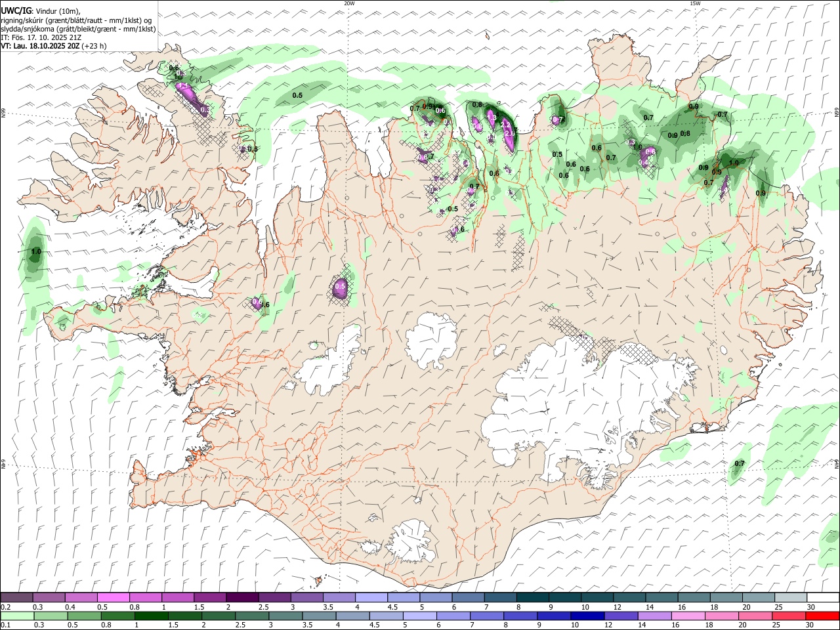Select the navy blue swatch labeled 10 in lower bar
Image resolution: width=840 pixels, height=630 pixels.
pos(587,616)
